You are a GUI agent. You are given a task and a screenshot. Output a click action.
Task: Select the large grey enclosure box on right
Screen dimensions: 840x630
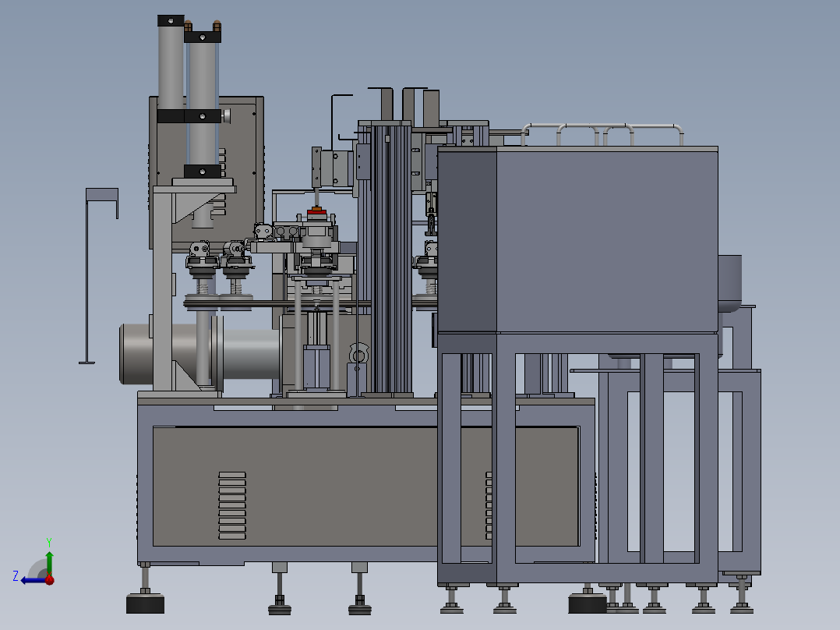(x=577, y=239)
